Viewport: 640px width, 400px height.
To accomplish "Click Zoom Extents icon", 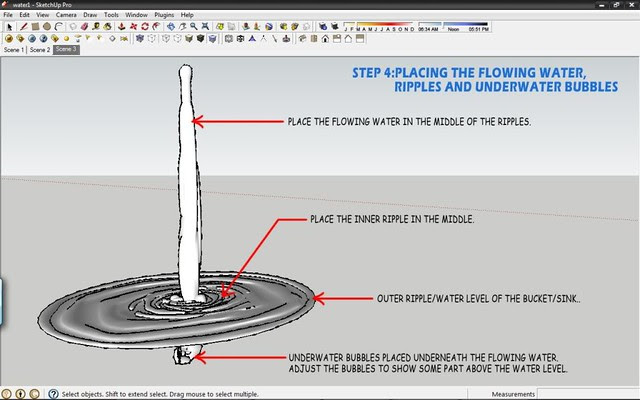I will (x=205, y=27).
